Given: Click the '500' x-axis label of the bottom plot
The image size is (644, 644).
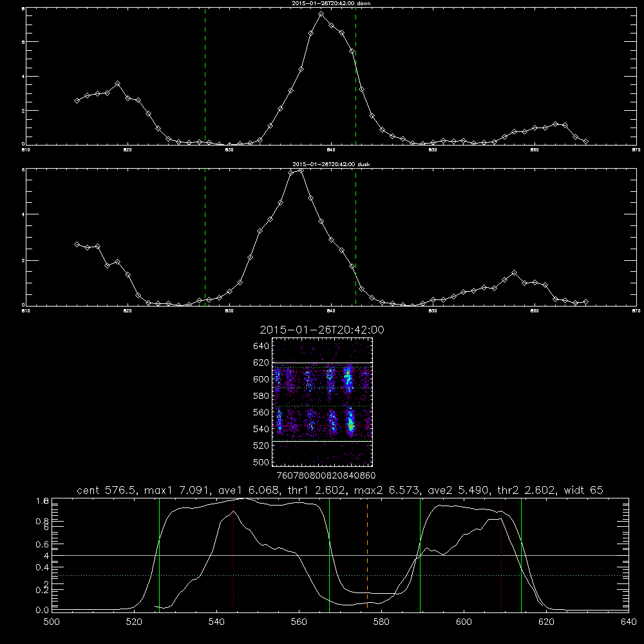Looking at the screenshot, I should [x=52, y=622].
